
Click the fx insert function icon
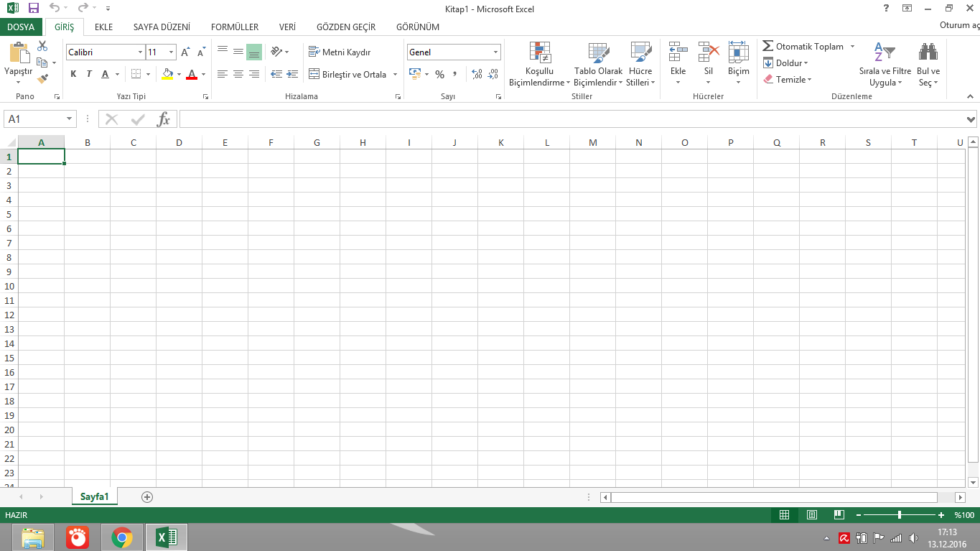[x=164, y=119]
